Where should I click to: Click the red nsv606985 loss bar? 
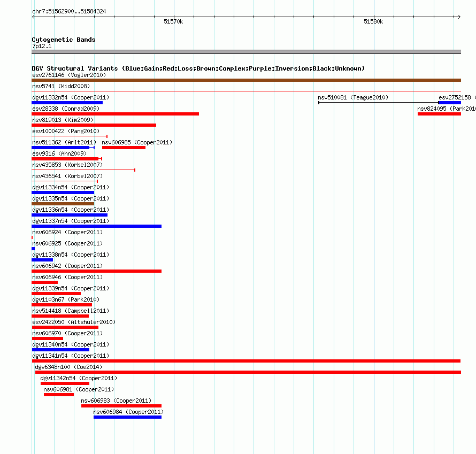click(x=124, y=148)
